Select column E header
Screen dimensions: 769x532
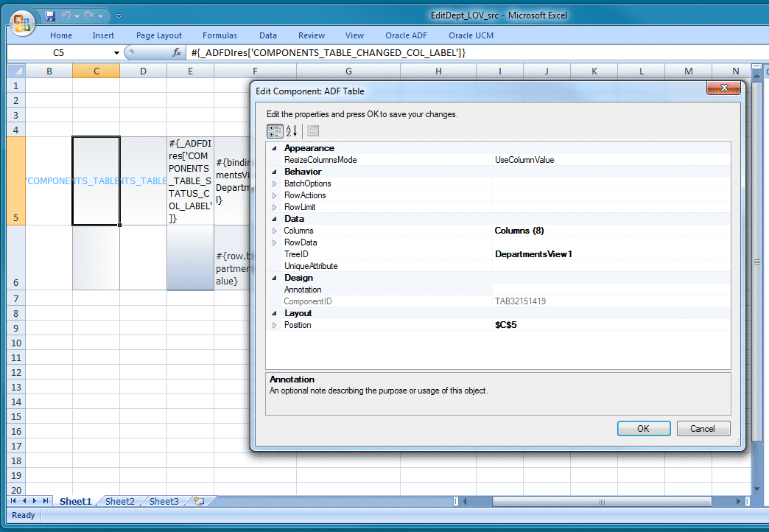click(x=190, y=71)
